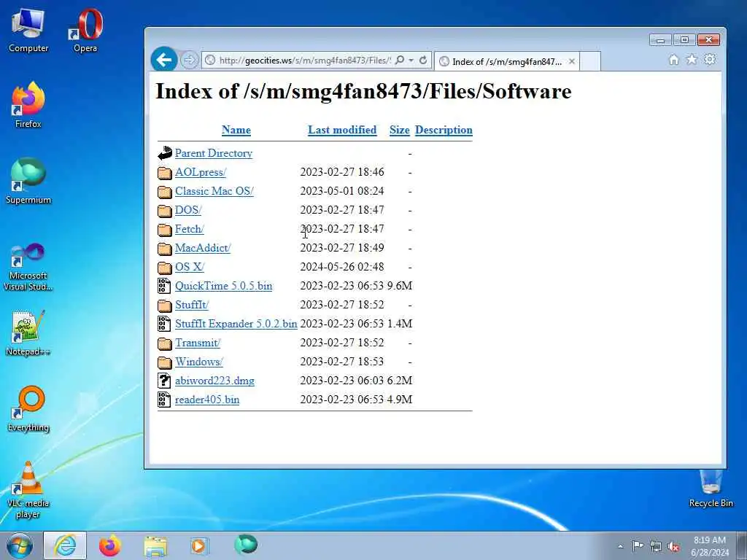Open Action Center flag tray icon
Viewport: 747px width, 560px height.
[638, 545]
